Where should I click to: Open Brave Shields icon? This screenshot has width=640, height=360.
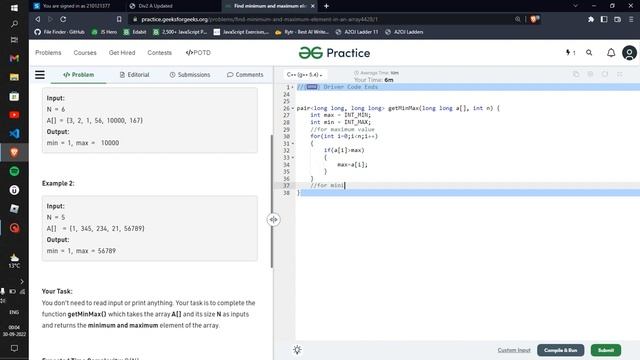coord(534,19)
